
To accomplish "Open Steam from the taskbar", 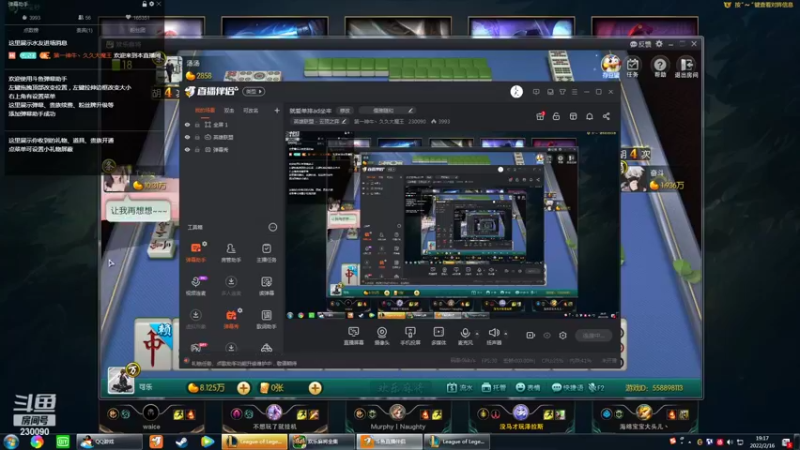I will pyautogui.click(x=182, y=441).
